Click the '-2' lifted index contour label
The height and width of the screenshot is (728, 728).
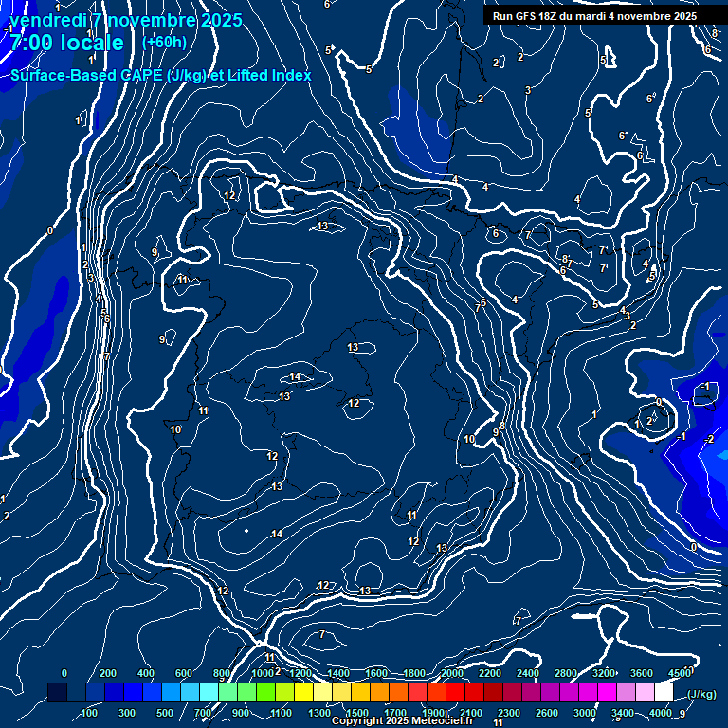pos(709,439)
